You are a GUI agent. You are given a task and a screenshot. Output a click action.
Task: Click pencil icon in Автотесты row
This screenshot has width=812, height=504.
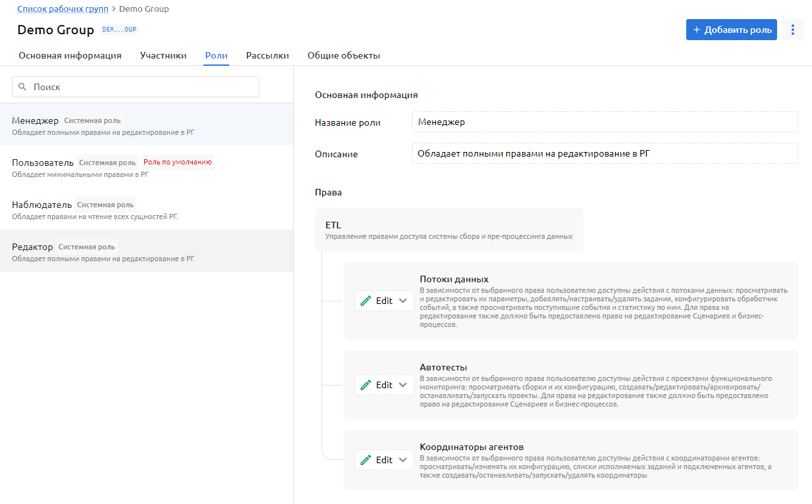pos(366,385)
